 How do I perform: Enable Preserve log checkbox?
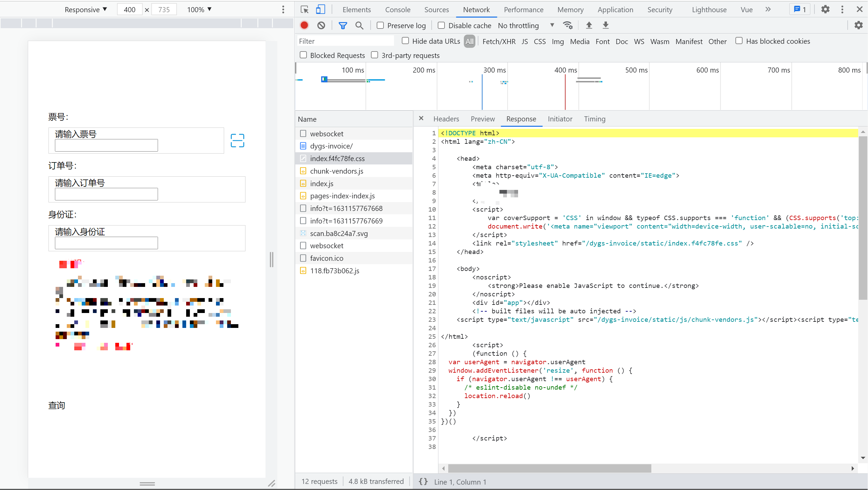pyautogui.click(x=380, y=25)
